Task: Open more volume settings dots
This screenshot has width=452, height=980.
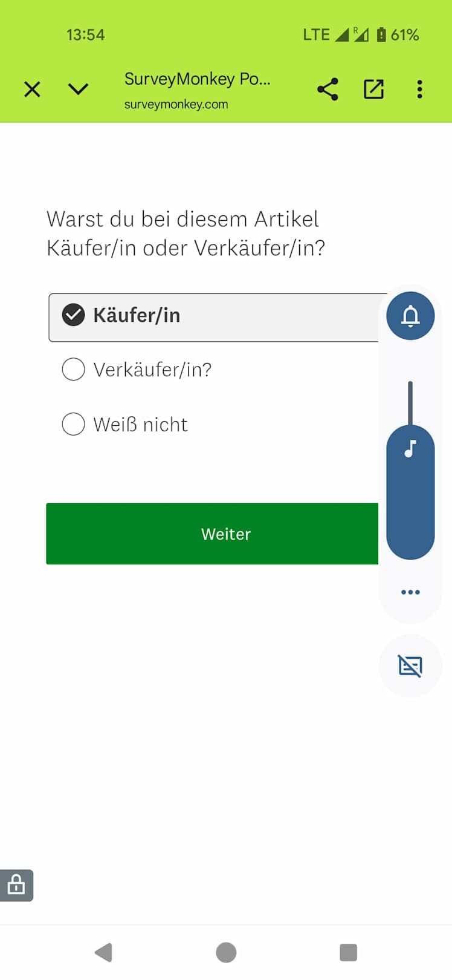Action: pyautogui.click(x=410, y=592)
